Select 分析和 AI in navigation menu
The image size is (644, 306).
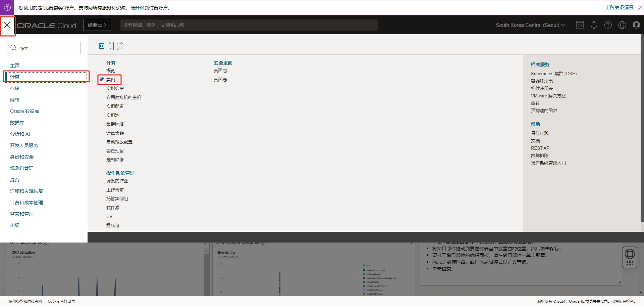click(20, 134)
